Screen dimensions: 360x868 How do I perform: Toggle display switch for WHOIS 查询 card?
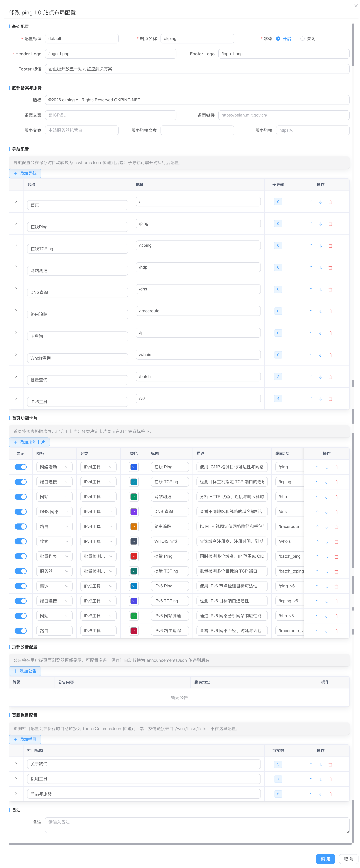point(20,542)
